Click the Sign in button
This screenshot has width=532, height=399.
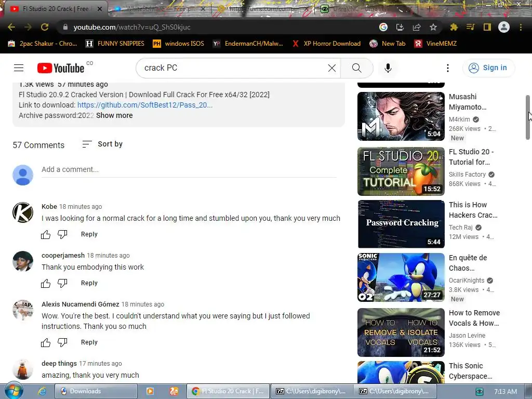pyautogui.click(x=488, y=68)
